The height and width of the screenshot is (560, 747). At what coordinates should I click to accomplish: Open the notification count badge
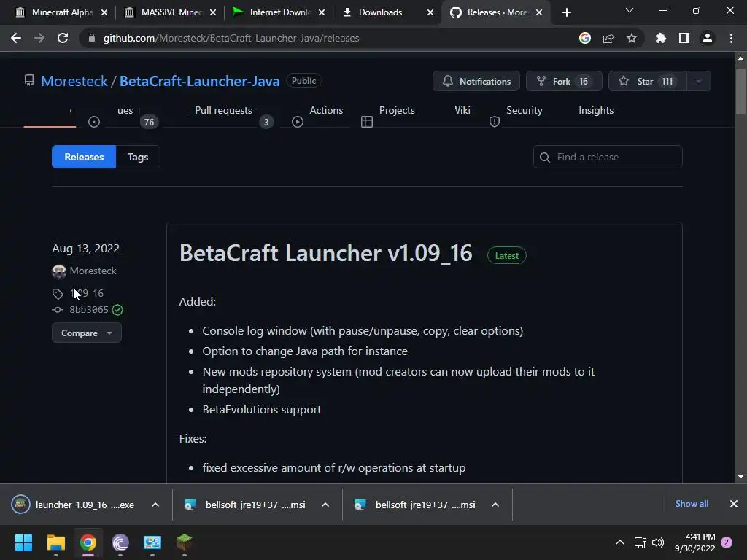[x=727, y=542]
